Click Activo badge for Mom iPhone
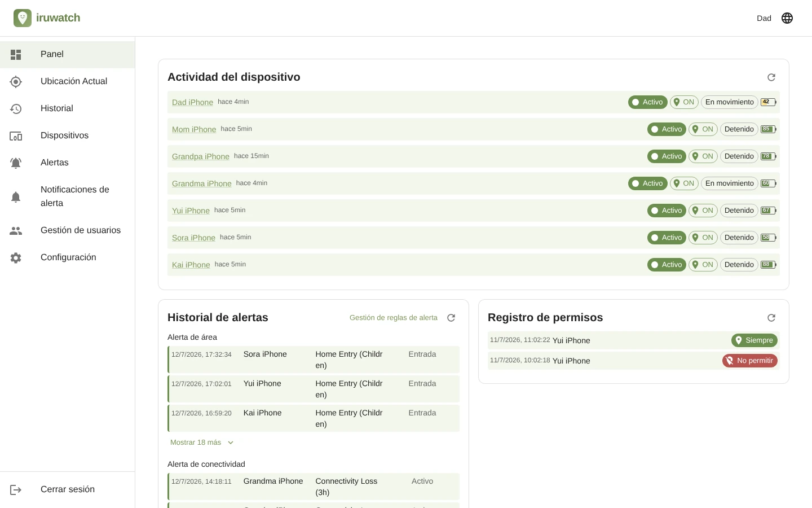Screen dimensions: 812x508 coord(667,129)
